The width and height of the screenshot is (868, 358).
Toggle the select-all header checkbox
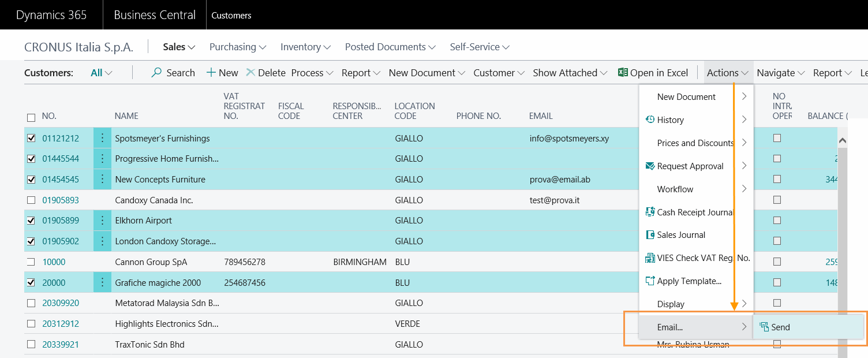coord(31,118)
